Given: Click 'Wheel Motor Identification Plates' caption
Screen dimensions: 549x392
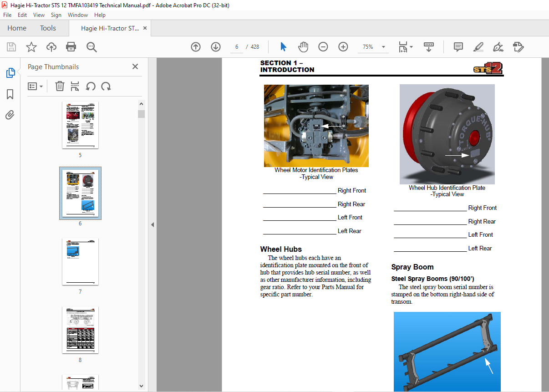Looking at the screenshot, I should click(316, 170).
